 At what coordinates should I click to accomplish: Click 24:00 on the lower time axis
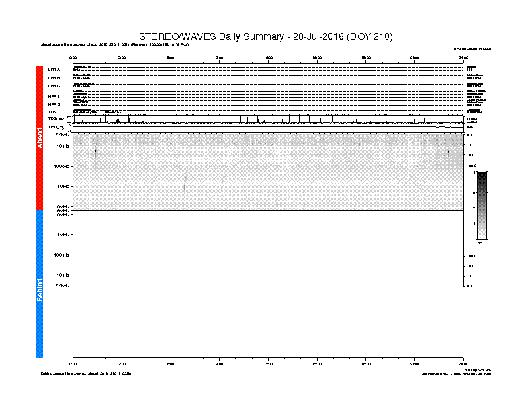[x=463, y=364]
